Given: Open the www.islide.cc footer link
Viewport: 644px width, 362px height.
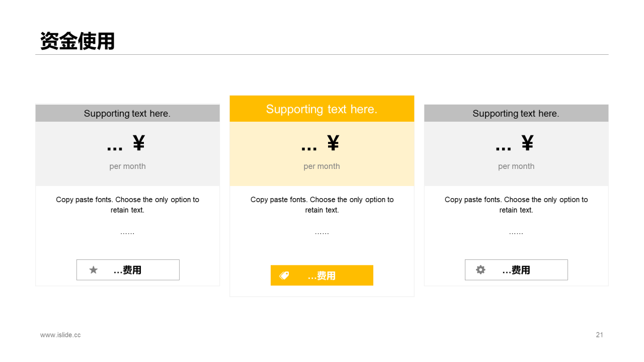Looking at the screenshot, I should [x=60, y=335].
